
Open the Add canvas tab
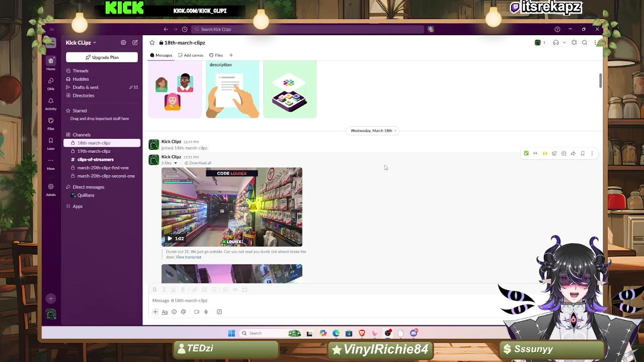[x=191, y=55]
